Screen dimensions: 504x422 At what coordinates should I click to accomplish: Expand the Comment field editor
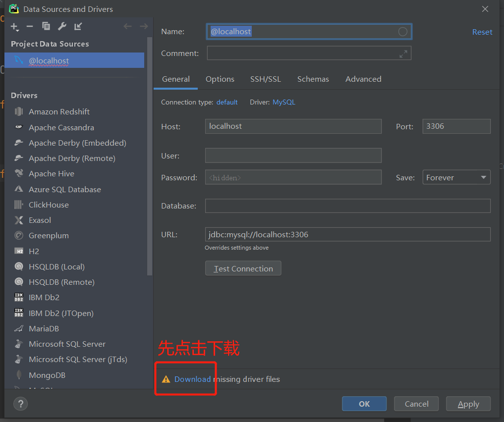pos(403,54)
